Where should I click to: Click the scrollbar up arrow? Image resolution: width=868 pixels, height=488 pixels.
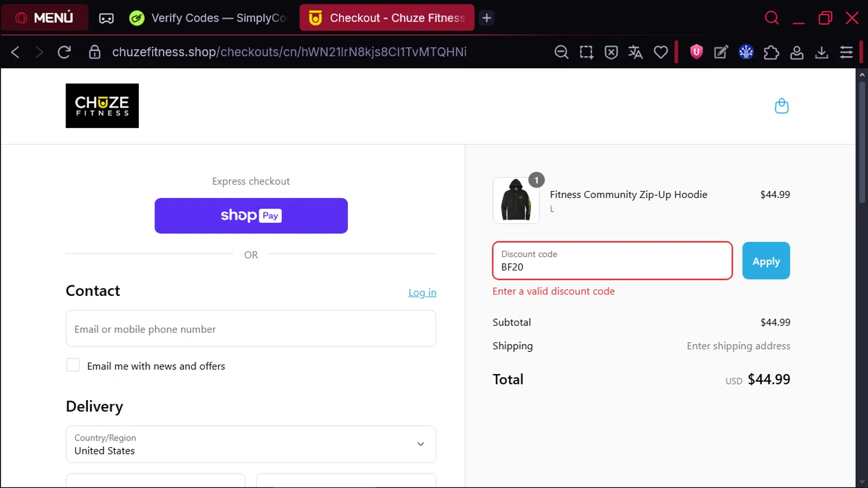coord(862,75)
